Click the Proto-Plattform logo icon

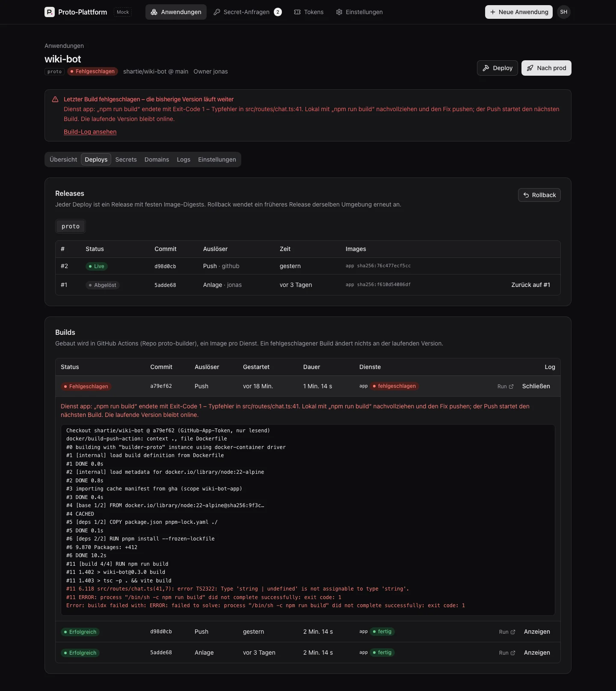[50, 12]
